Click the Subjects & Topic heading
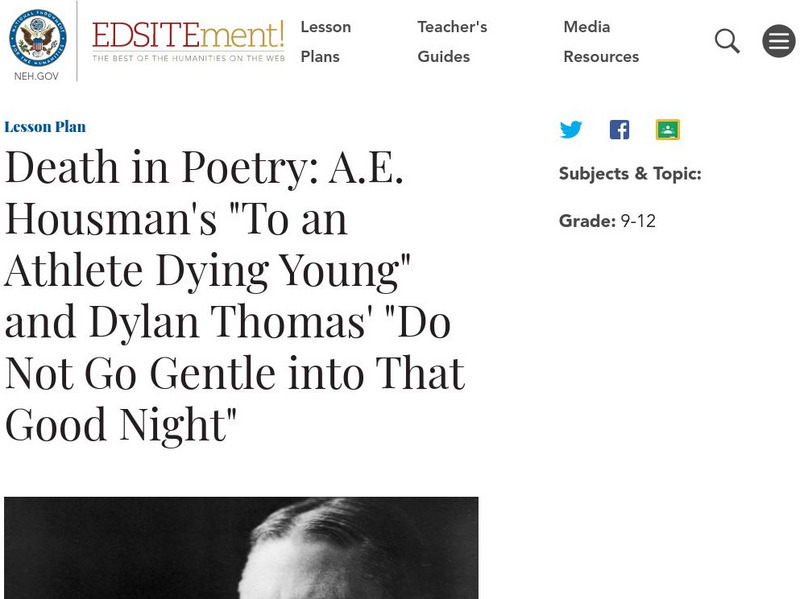 tap(630, 173)
